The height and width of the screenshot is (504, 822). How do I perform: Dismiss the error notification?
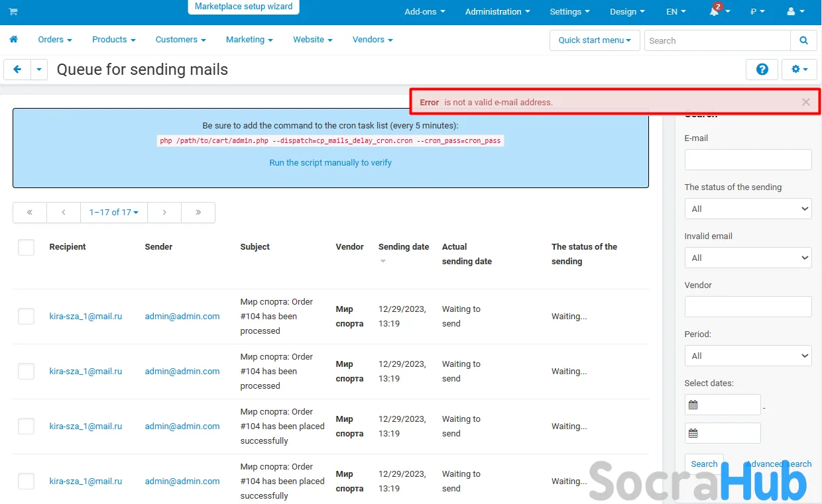coord(805,102)
